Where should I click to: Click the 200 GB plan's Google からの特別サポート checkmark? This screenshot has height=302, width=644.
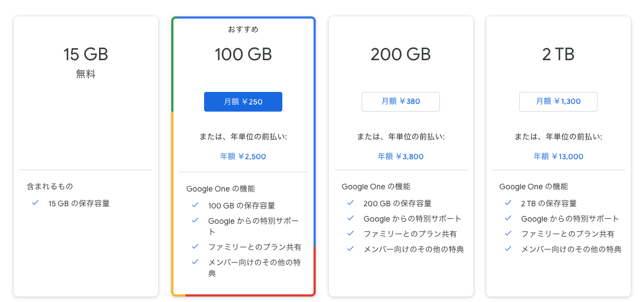coord(351,218)
